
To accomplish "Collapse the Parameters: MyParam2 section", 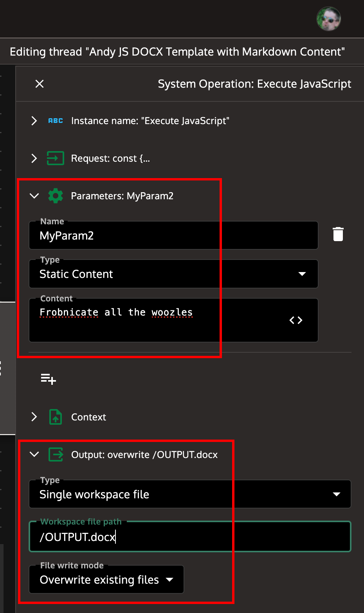I will pos(34,196).
